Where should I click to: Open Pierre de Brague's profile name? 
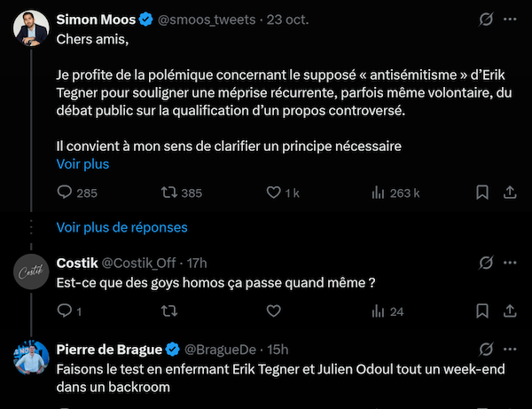pyautogui.click(x=106, y=349)
